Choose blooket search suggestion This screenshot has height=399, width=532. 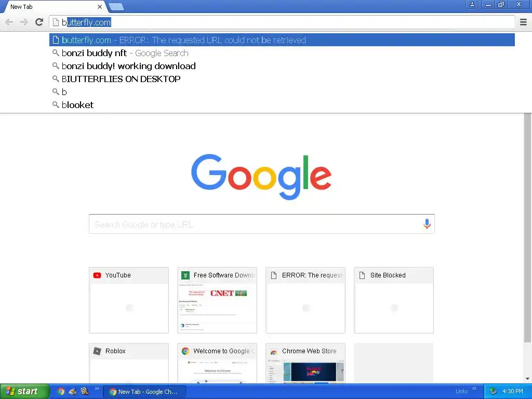tap(282, 104)
